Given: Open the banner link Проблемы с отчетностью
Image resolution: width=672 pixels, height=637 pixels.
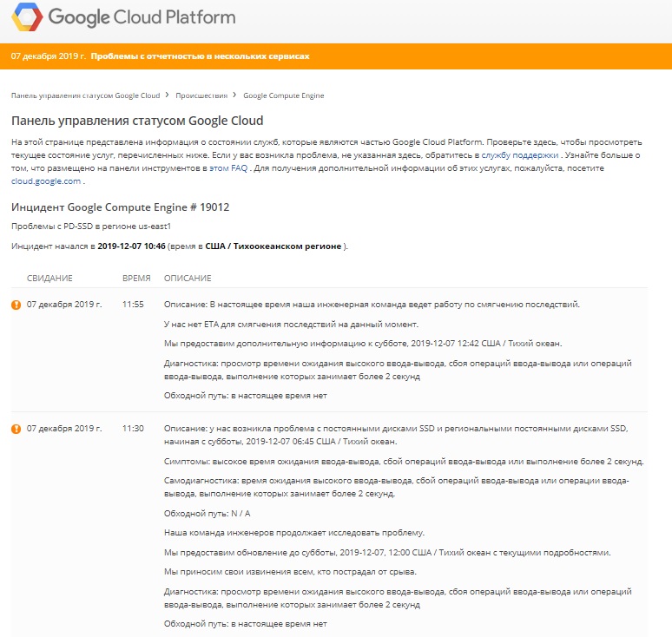Looking at the screenshot, I should pos(200,56).
